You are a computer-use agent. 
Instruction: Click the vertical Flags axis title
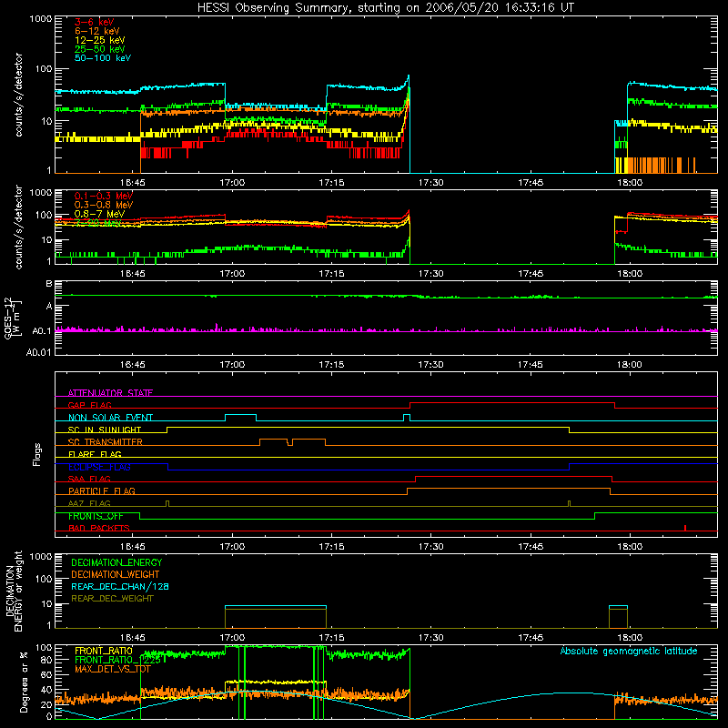click(x=37, y=454)
